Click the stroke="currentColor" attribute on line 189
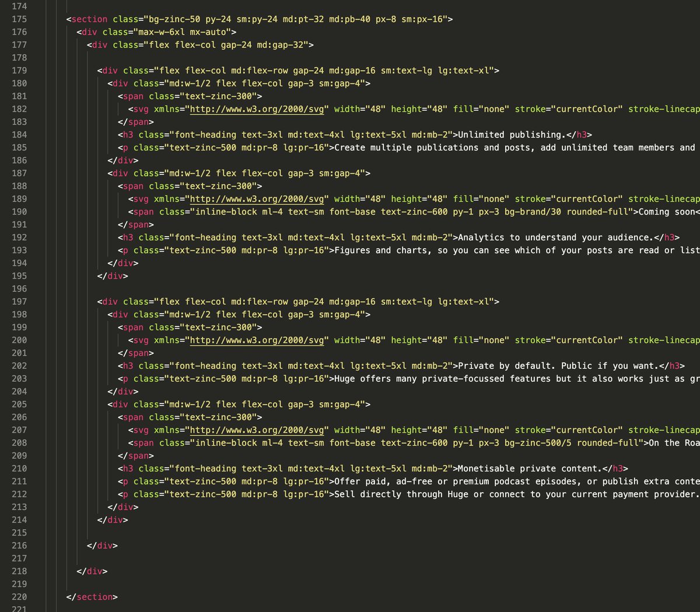Screen dimensions: 700x612 coord(569,199)
